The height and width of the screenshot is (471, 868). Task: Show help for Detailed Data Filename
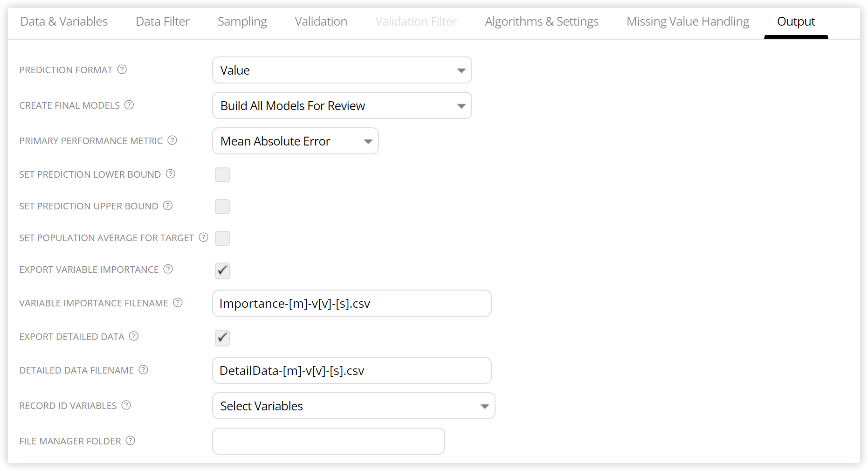(144, 370)
